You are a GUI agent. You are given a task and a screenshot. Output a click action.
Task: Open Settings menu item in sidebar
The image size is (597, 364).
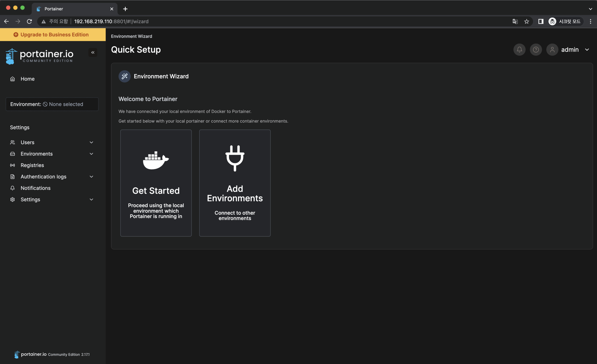click(x=52, y=199)
